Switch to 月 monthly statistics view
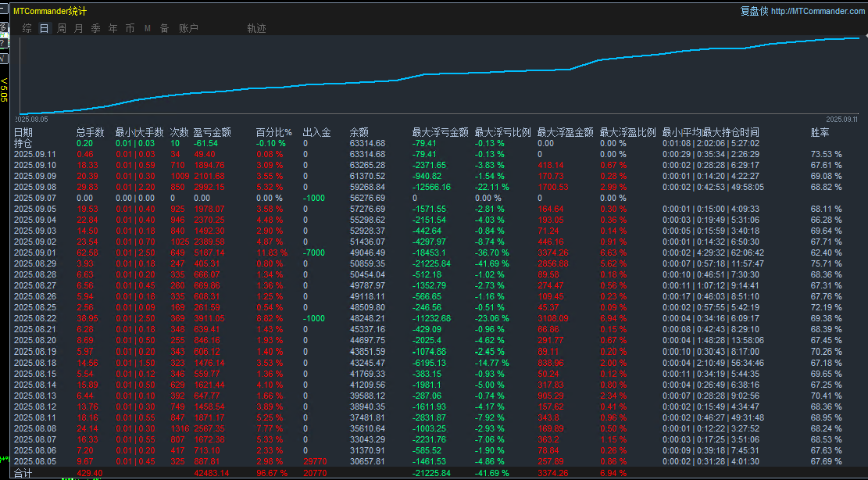 [x=78, y=28]
